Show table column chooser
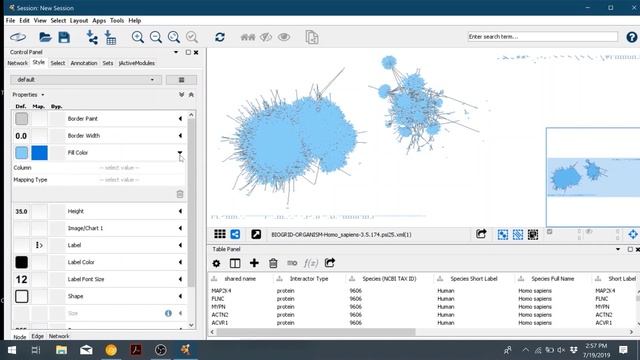This screenshot has height=360, width=640. 235,263
